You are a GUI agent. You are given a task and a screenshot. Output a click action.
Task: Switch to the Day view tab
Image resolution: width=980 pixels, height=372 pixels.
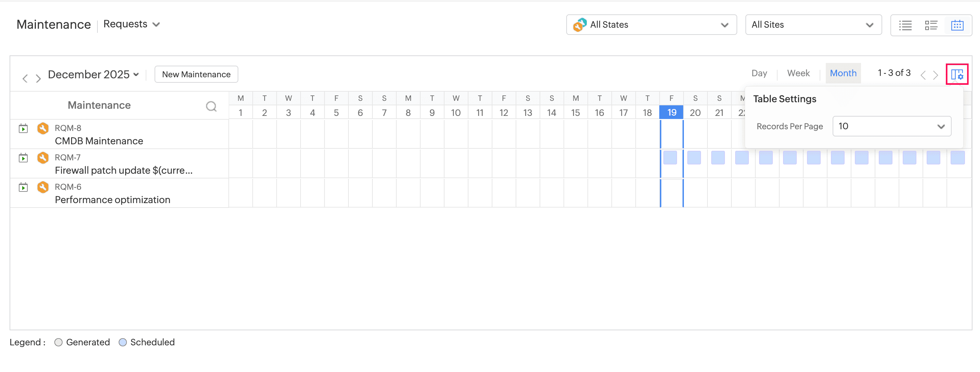coord(759,73)
